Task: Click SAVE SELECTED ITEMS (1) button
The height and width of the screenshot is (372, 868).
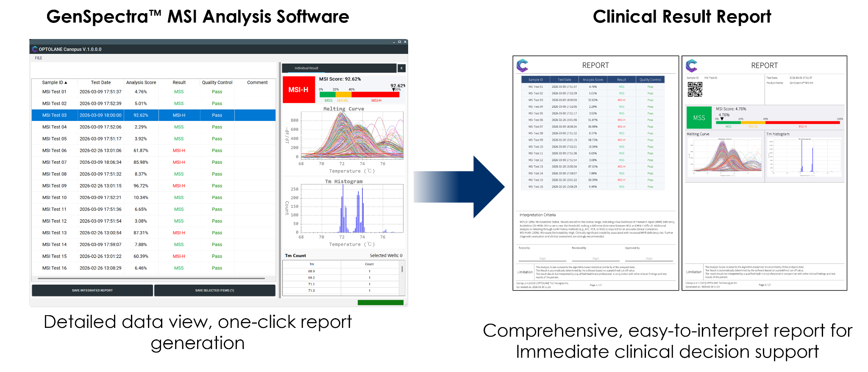Action: 214,291
